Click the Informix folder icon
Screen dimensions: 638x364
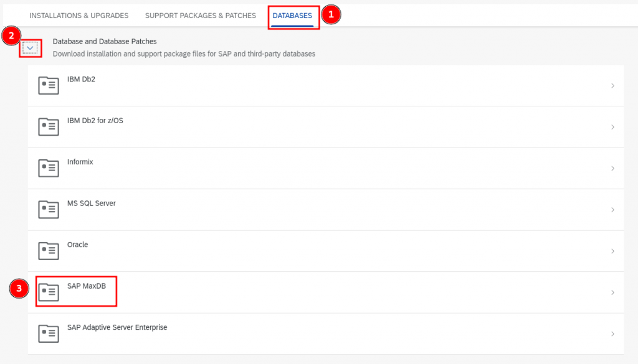(x=49, y=169)
